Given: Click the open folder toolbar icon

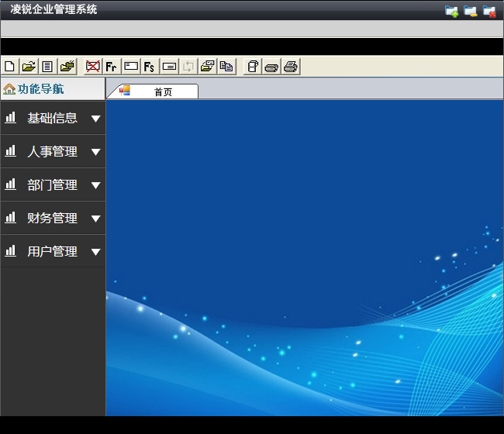Looking at the screenshot, I should [29, 67].
